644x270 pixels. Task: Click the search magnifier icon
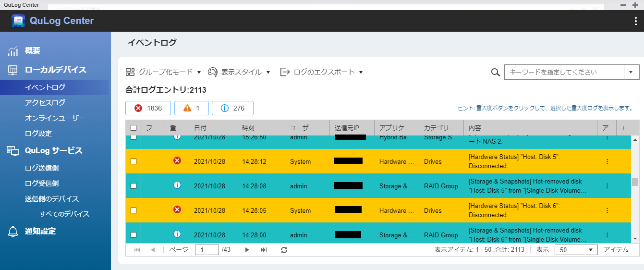(496, 73)
